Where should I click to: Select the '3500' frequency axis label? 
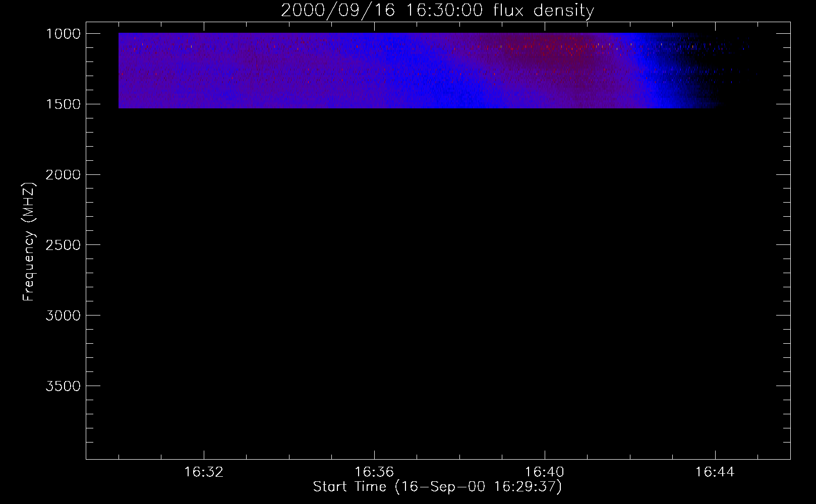(63, 387)
